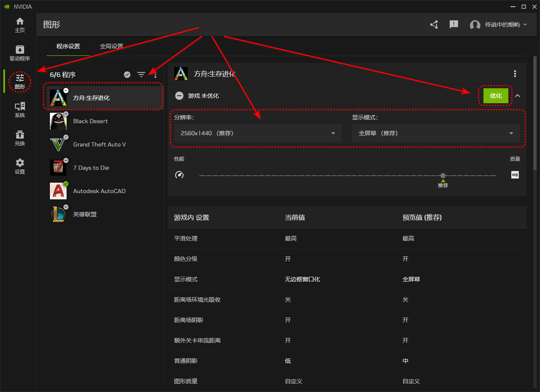Click the Autodesk AutoCAD icon
Screen dimensions: 540x392
[58, 191]
